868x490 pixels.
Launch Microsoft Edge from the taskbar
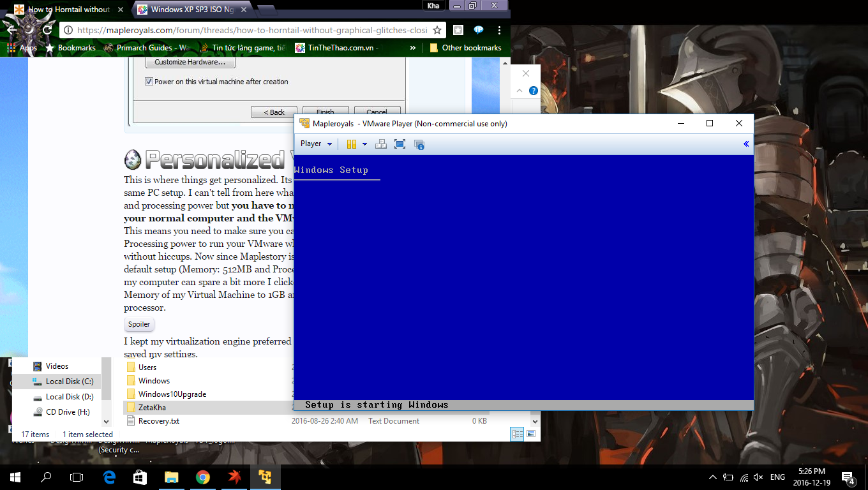coord(109,477)
